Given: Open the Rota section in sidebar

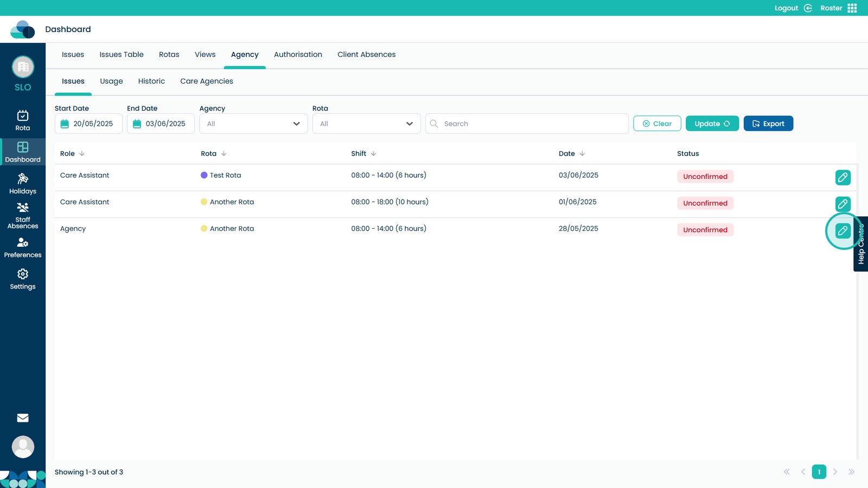Looking at the screenshot, I should click(23, 120).
